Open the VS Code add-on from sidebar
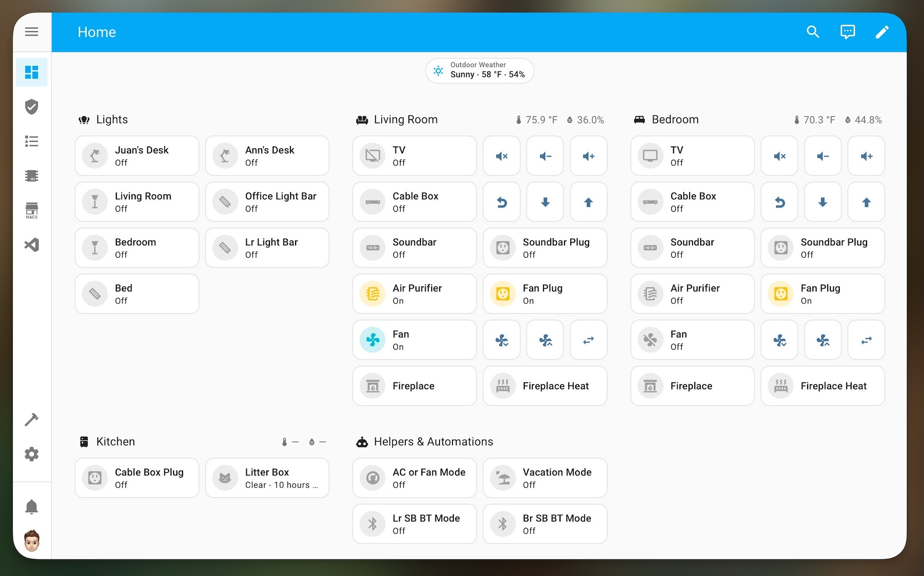924x576 pixels. pos(31,245)
